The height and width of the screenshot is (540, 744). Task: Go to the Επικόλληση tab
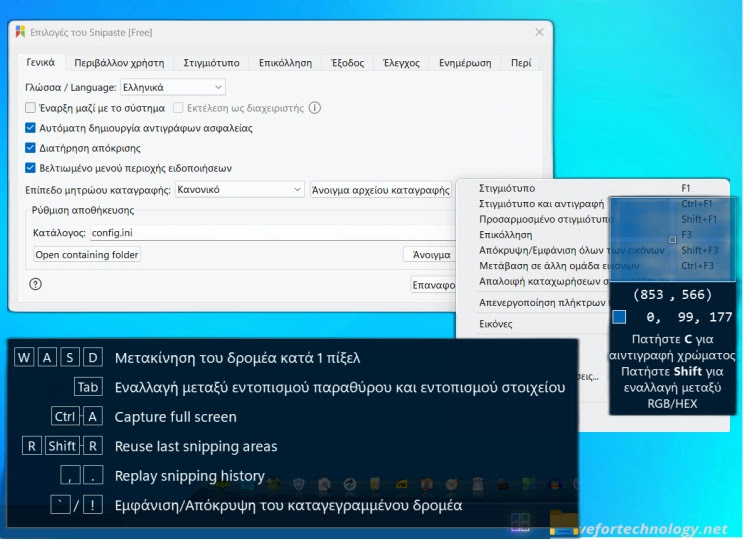click(286, 63)
